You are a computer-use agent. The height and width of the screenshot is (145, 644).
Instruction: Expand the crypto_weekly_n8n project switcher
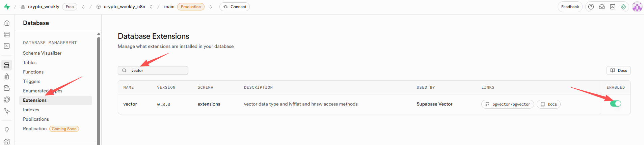coord(151,7)
